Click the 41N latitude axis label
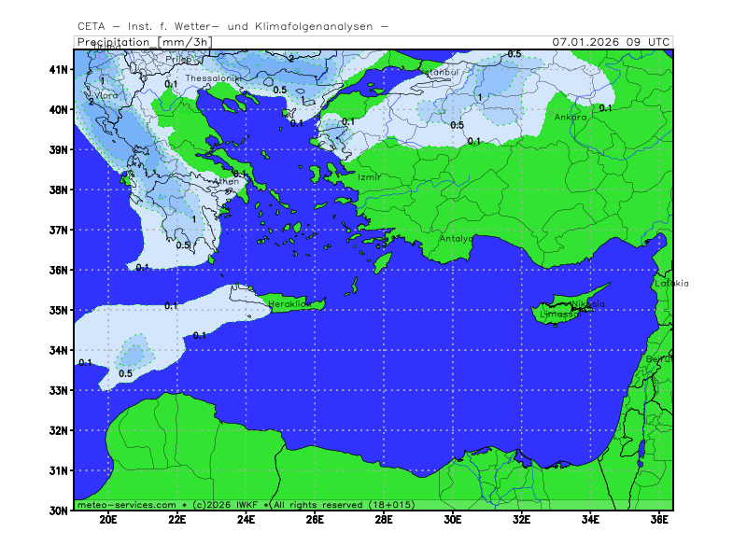 (x=59, y=69)
